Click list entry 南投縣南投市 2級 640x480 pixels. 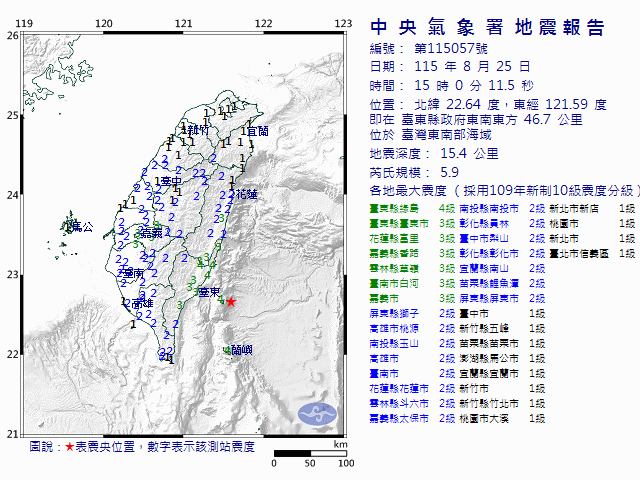[x=502, y=209]
